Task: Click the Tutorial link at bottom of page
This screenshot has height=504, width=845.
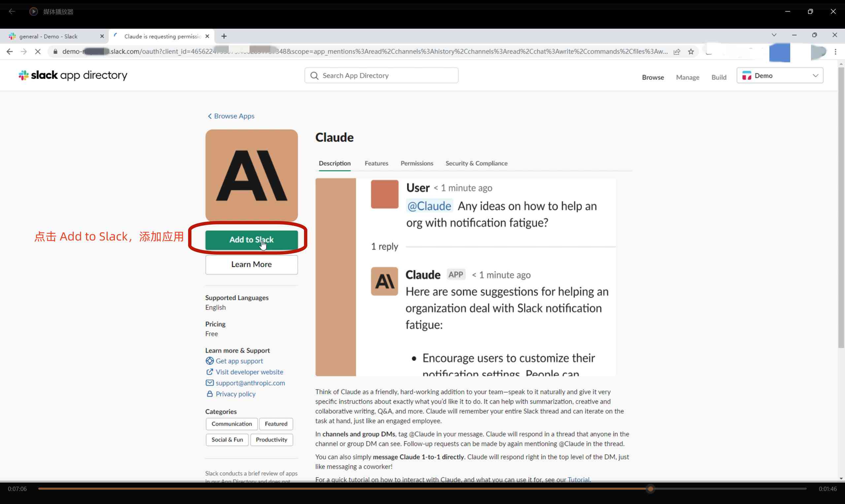Action: pyautogui.click(x=578, y=479)
